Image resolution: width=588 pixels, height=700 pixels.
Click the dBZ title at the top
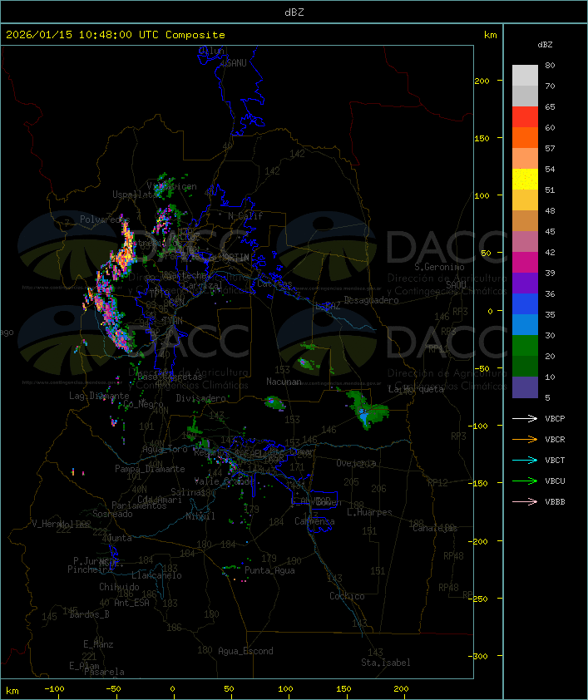[x=294, y=12]
